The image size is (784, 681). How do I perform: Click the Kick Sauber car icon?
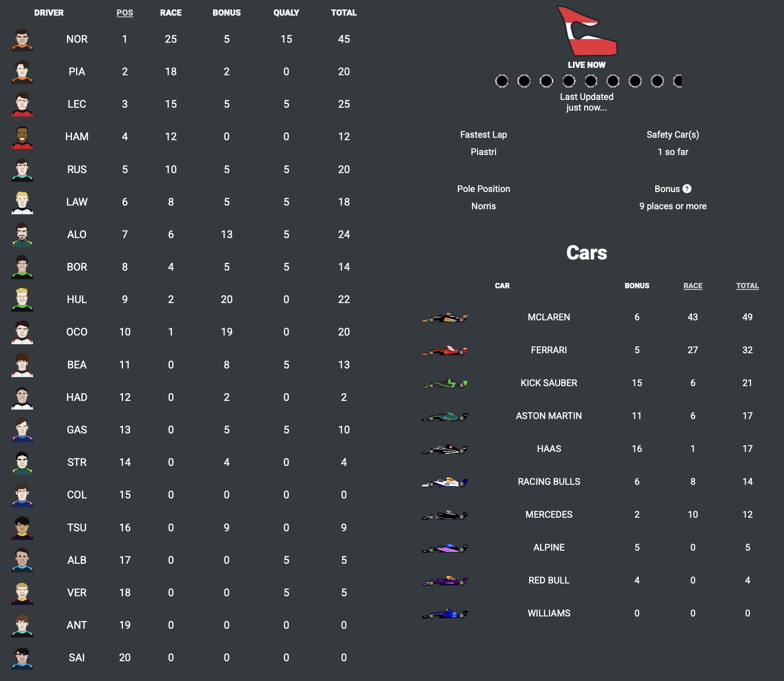click(445, 384)
